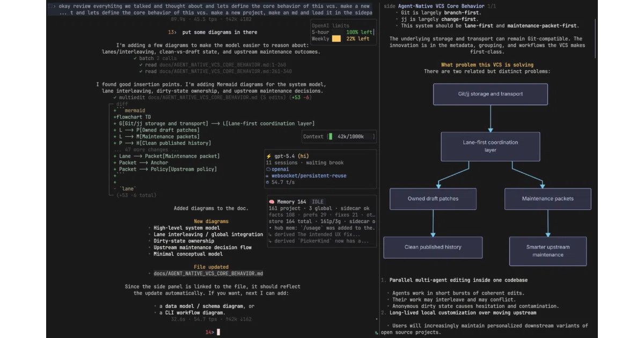Click the speed gauge icon beside 54.7 t/s
The image size is (644, 338).
coord(268,182)
